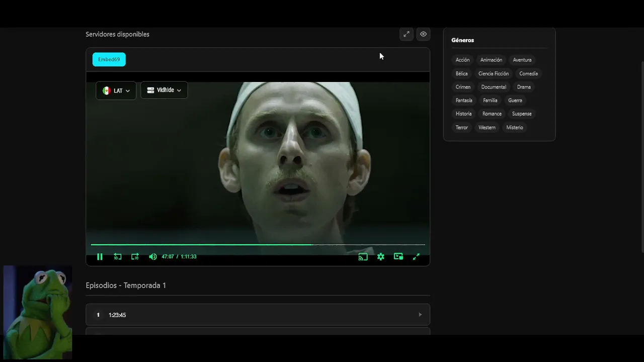
Task: Open the Guerra genre
Action: tap(515, 100)
